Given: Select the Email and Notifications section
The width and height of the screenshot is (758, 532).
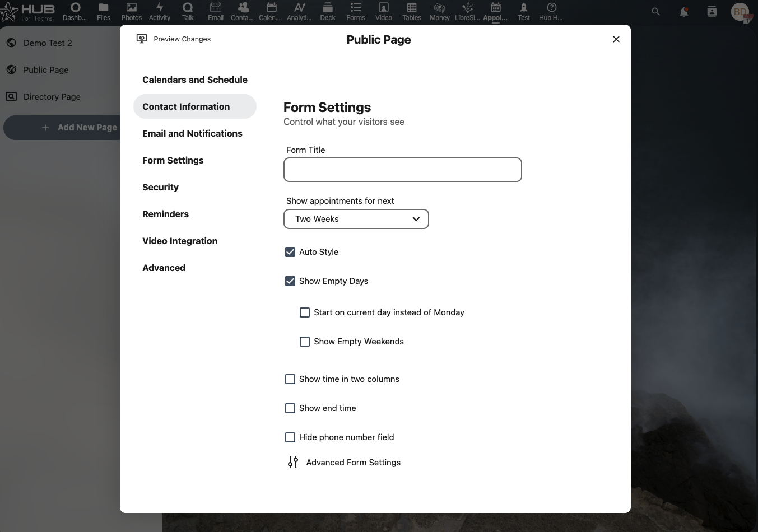Looking at the screenshot, I should point(195,133).
